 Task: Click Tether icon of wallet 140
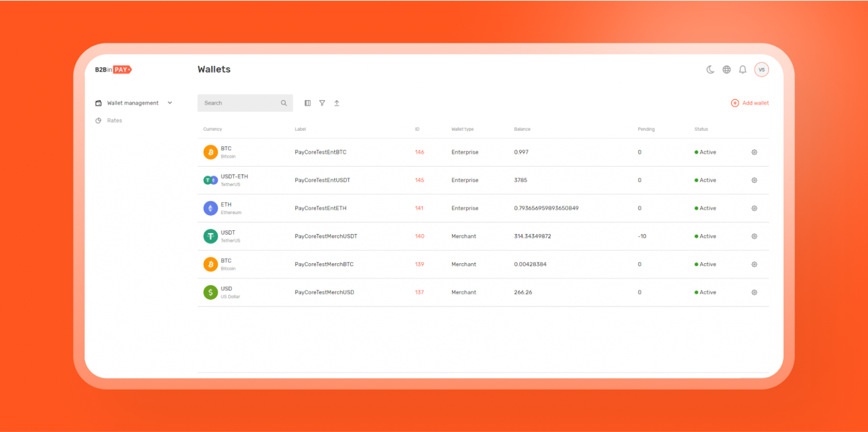211,236
